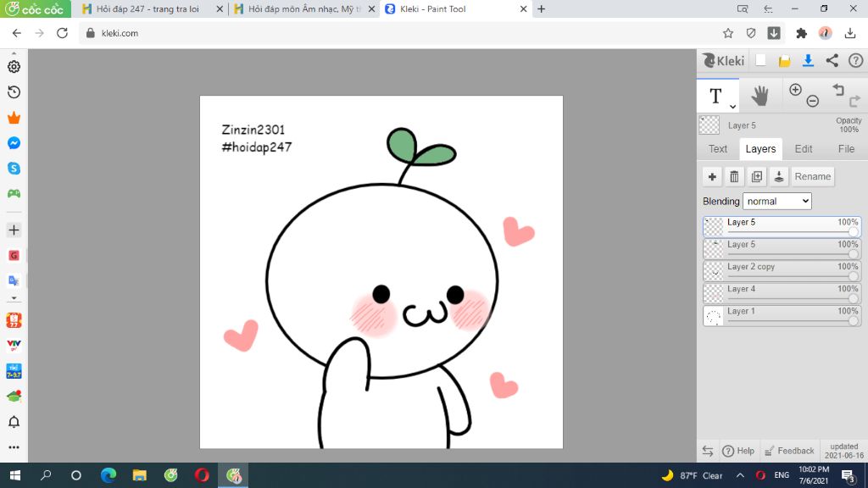Open Kleki help question mark icon

[856, 60]
